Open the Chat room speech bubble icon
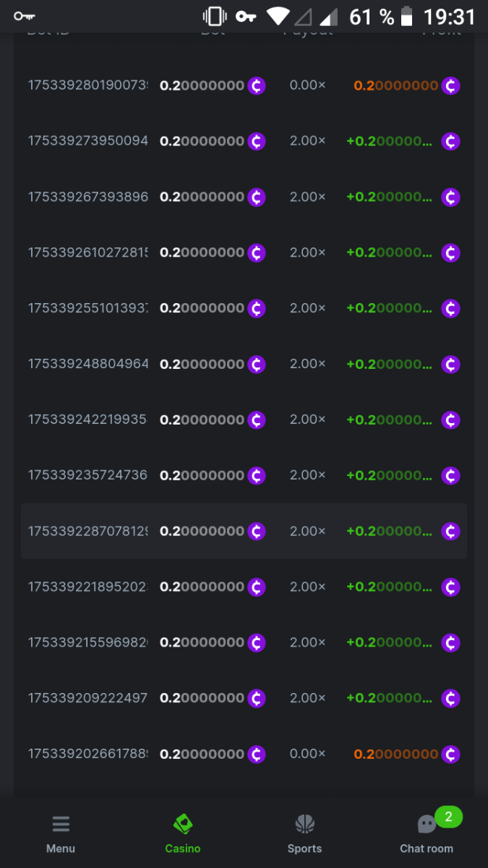The width and height of the screenshot is (488, 868). 427,825
